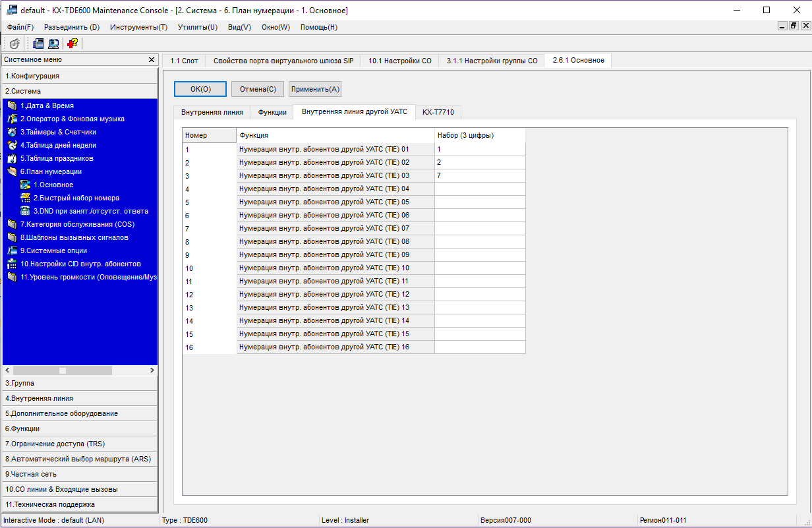Viewport: 812px width, 528px height.
Task: Switch to the KX-T7710 tab
Action: tap(438, 112)
